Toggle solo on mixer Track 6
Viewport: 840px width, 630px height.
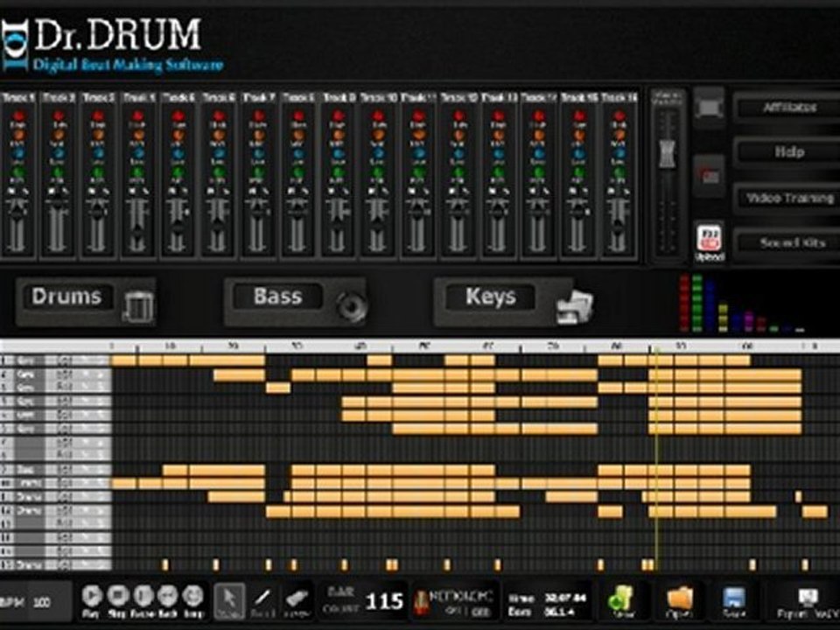pyautogui.click(x=225, y=191)
